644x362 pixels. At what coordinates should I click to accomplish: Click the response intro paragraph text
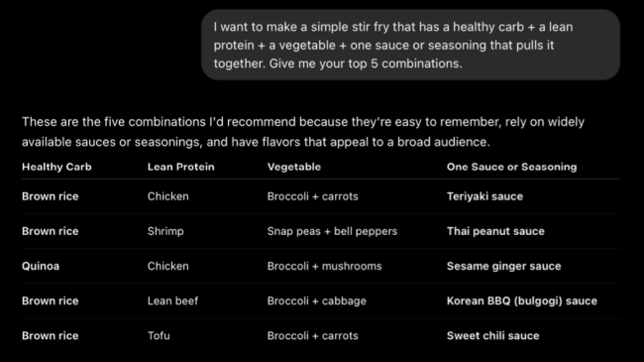click(x=303, y=132)
